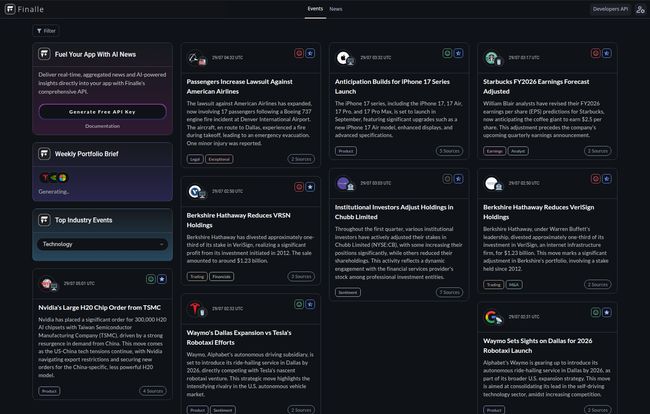Click red sentiment icon on American Airlines card

point(299,53)
